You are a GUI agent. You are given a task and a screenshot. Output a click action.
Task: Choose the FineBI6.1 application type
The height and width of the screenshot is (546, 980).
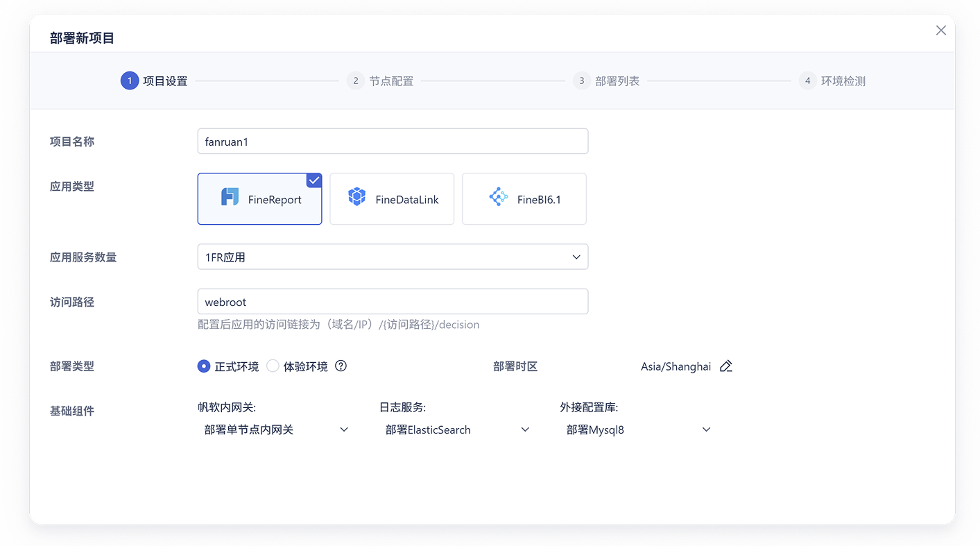[x=524, y=199]
